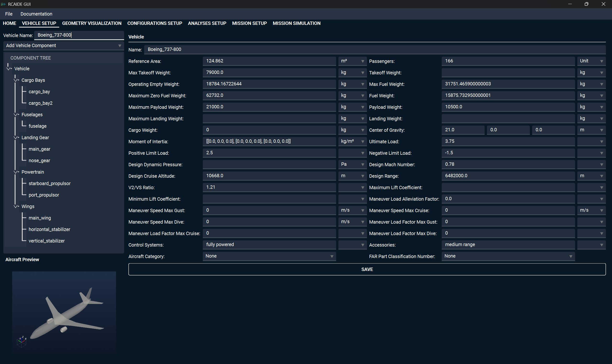Open the File menu

click(9, 14)
